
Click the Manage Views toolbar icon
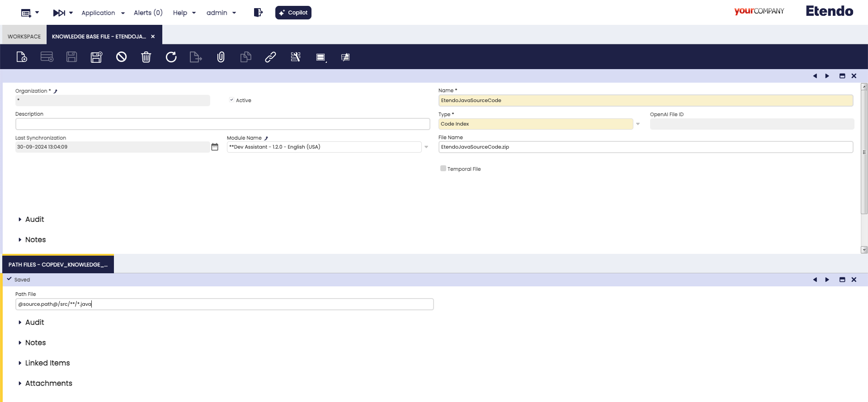[x=321, y=57]
